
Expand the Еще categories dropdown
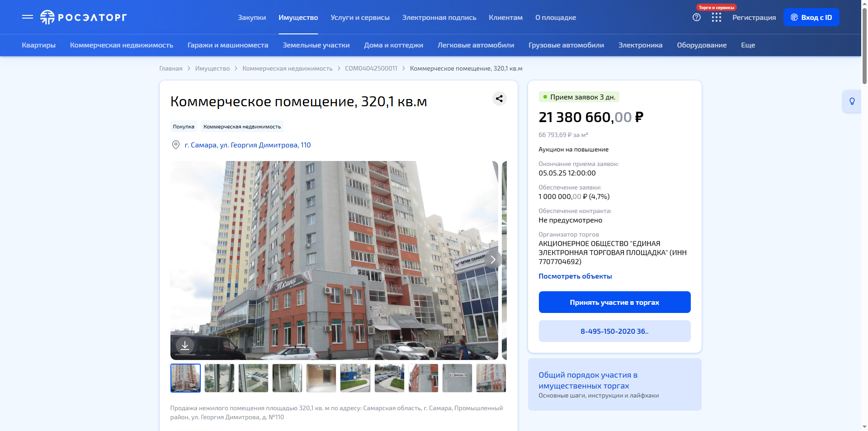(x=748, y=45)
